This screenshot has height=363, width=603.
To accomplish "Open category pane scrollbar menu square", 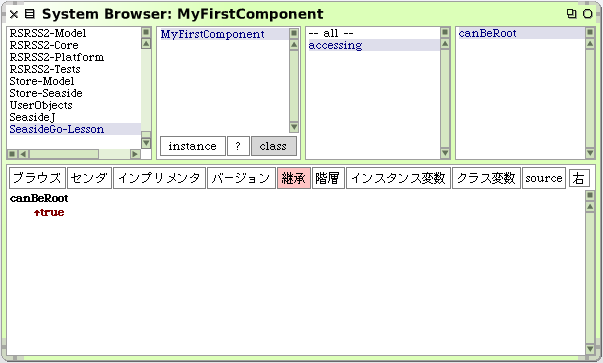I will [146, 32].
